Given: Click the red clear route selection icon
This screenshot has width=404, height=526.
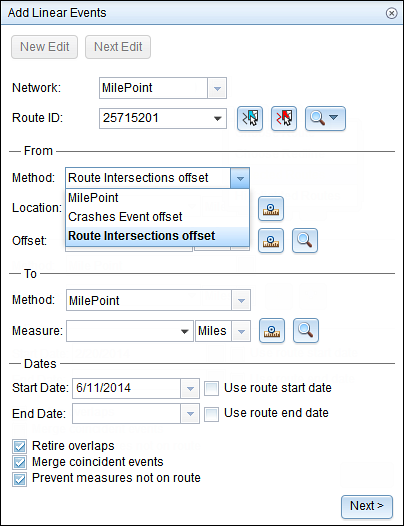Looking at the screenshot, I should [284, 118].
